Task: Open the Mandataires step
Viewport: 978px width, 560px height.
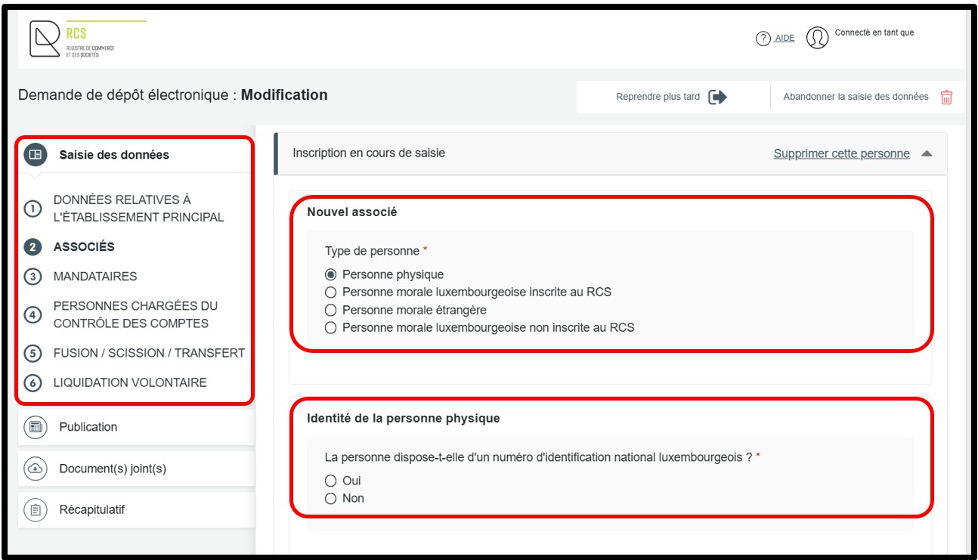Action: 95,277
